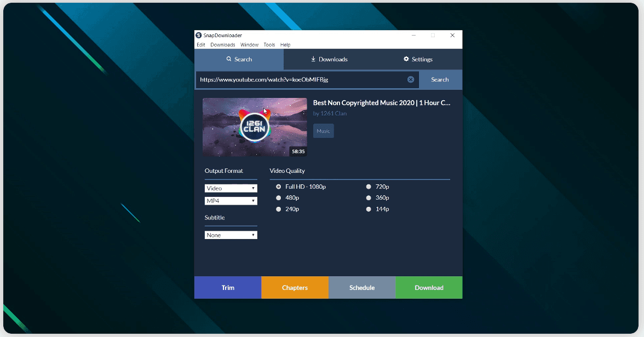This screenshot has width=644, height=337.
Task: Expand the Subtitle None dropdown
Action: [231, 235]
